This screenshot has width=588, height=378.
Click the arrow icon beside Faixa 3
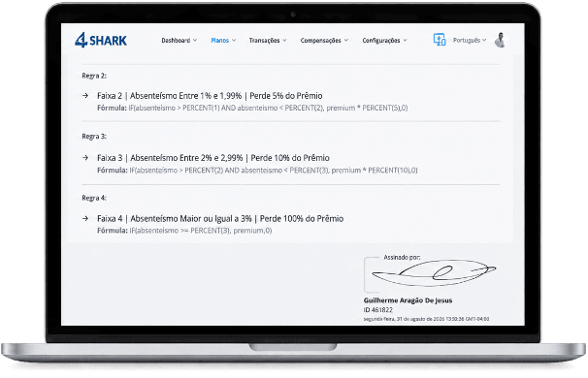[x=85, y=158]
